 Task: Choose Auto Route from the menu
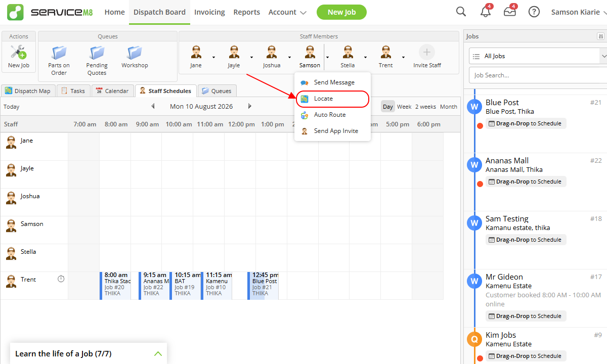point(333,115)
